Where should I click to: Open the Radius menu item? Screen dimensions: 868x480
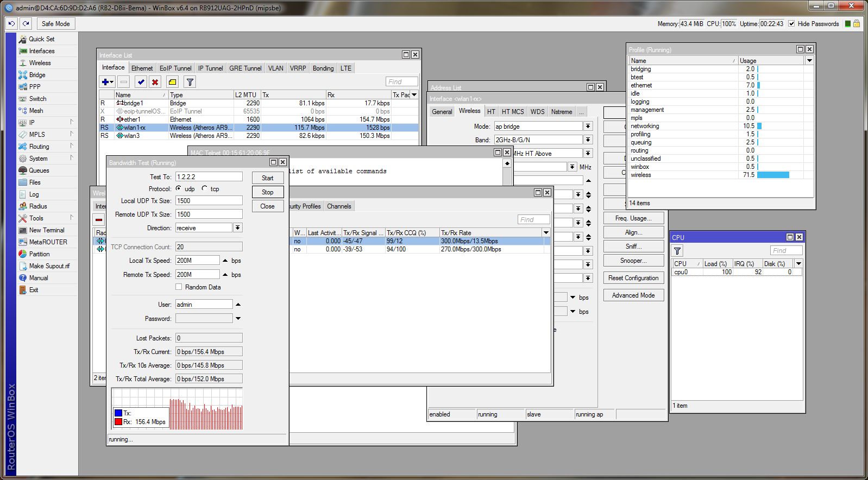38,206
